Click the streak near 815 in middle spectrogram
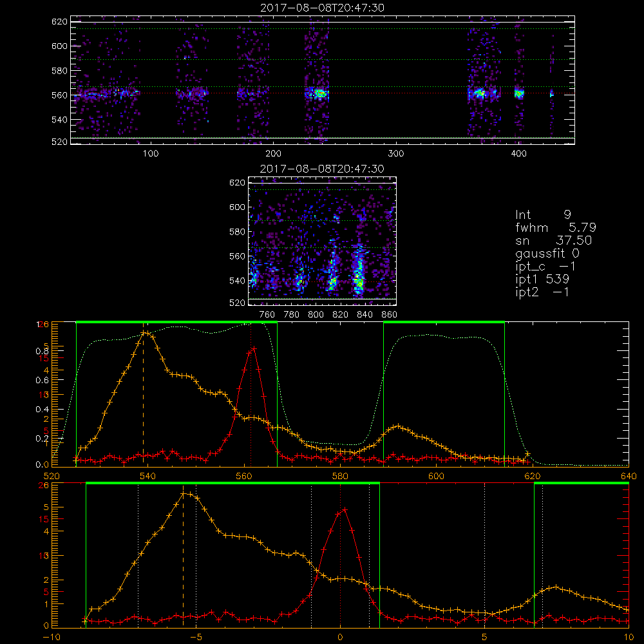This screenshot has width=644, height=644. 333,273
